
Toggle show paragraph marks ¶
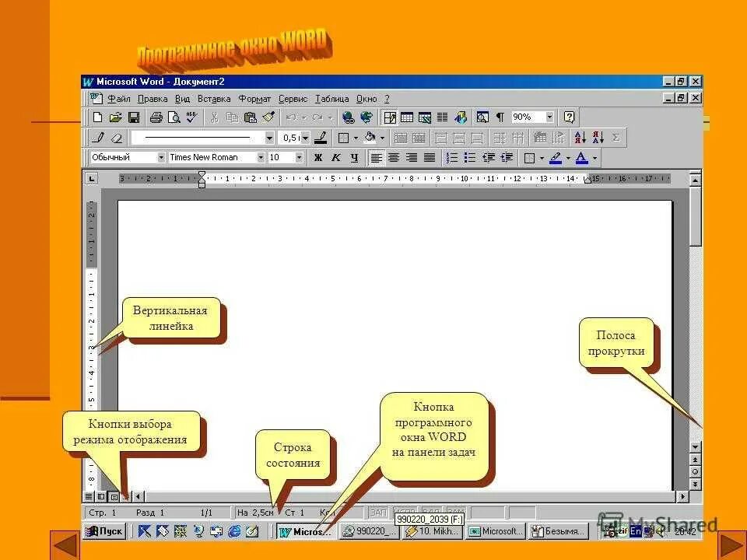tap(500, 117)
